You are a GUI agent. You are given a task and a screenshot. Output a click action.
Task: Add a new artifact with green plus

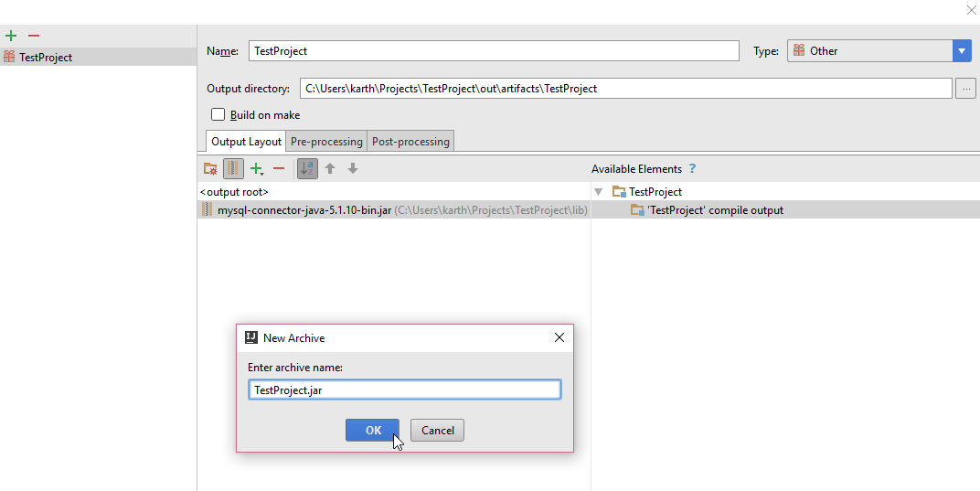pyautogui.click(x=11, y=36)
